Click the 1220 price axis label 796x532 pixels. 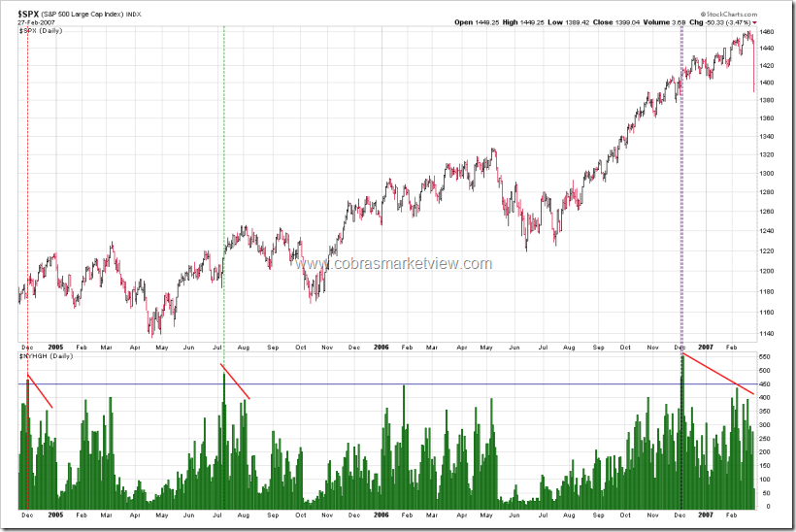click(767, 250)
